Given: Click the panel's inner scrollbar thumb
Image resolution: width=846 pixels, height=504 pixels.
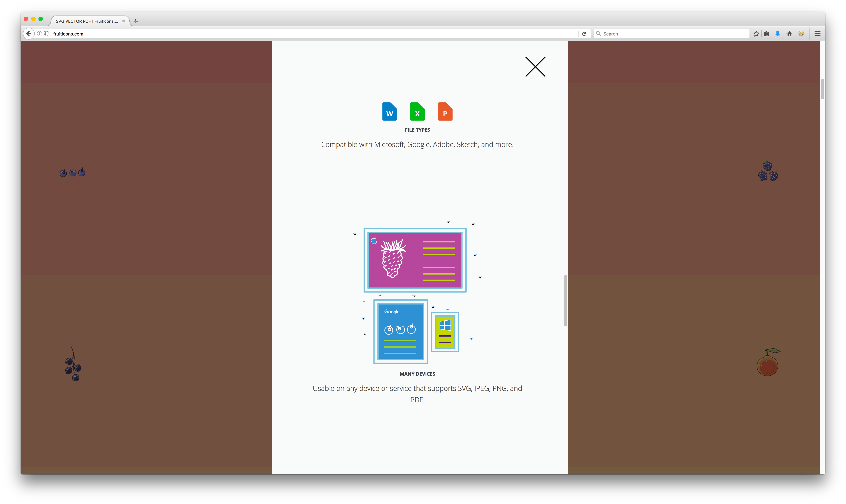Looking at the screenshot, I should 565,301.
